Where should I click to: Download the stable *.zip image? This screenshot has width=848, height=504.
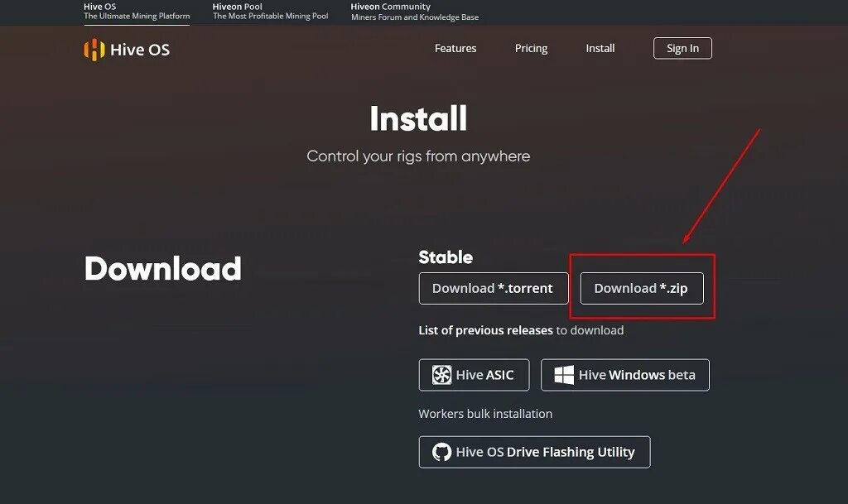pos(642,289)
